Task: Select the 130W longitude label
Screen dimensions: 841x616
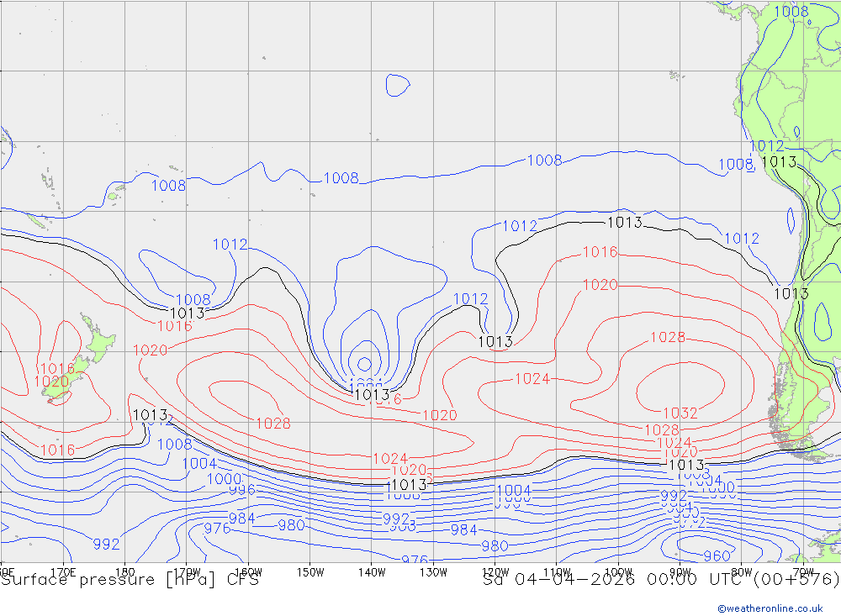Action: [433, 572]
